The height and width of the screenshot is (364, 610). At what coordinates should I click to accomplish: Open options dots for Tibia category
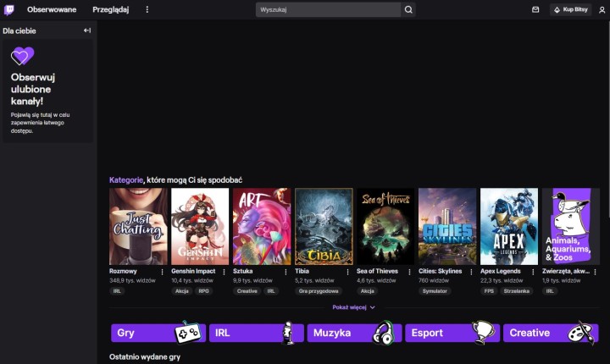point(347,272)
